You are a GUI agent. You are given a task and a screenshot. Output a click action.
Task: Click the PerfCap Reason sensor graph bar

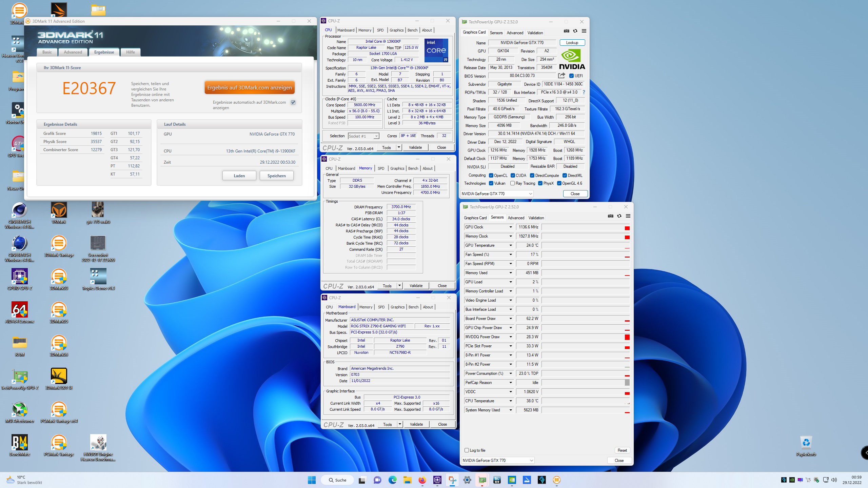point(586,383)
